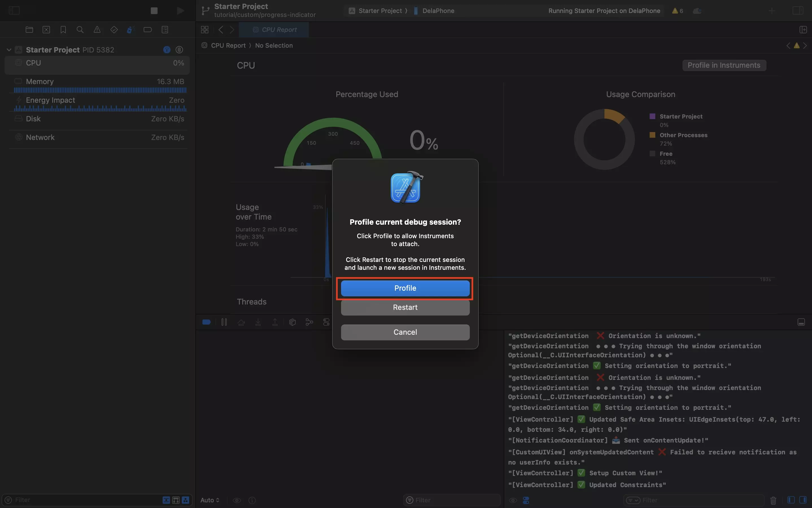Click the Step Into button in debug bar
The height and width of the screenshot is (508, 812).
pyautogui.click(x=258, y=322)
